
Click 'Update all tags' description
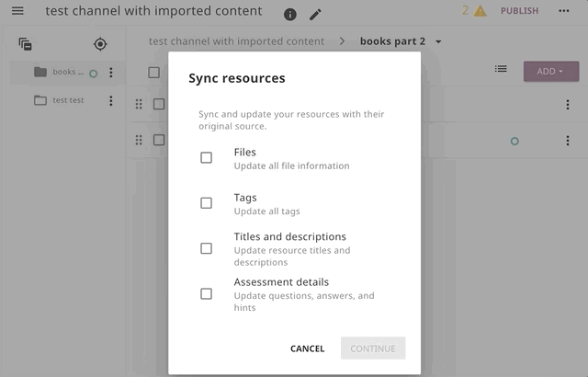[x=266, y=211]
